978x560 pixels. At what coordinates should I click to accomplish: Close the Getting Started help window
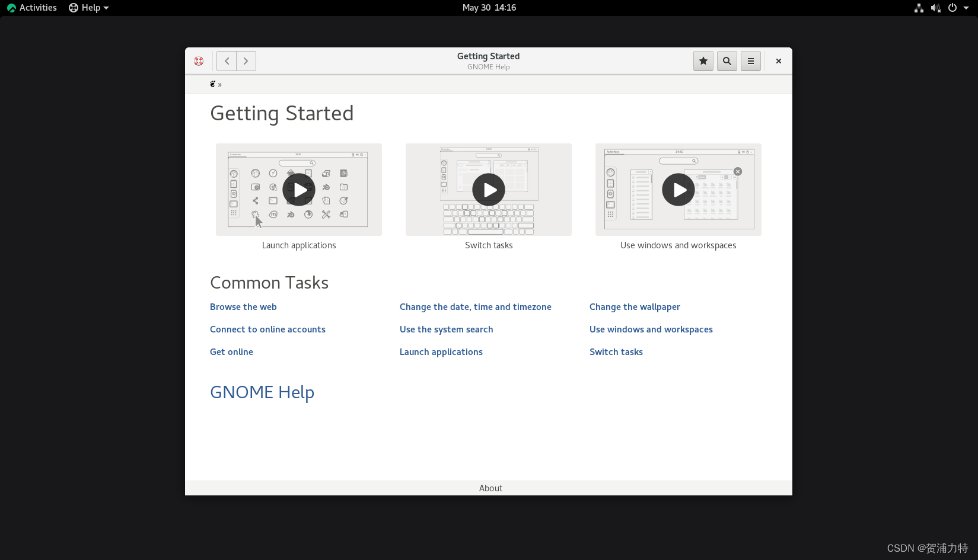tap(779, 61)
